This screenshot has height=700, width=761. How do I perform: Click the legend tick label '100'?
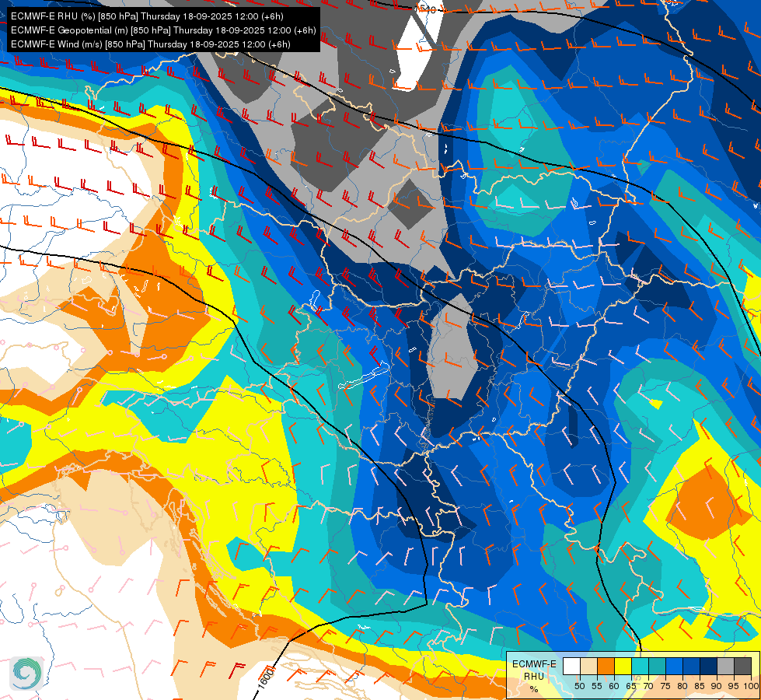click(751, 686)
